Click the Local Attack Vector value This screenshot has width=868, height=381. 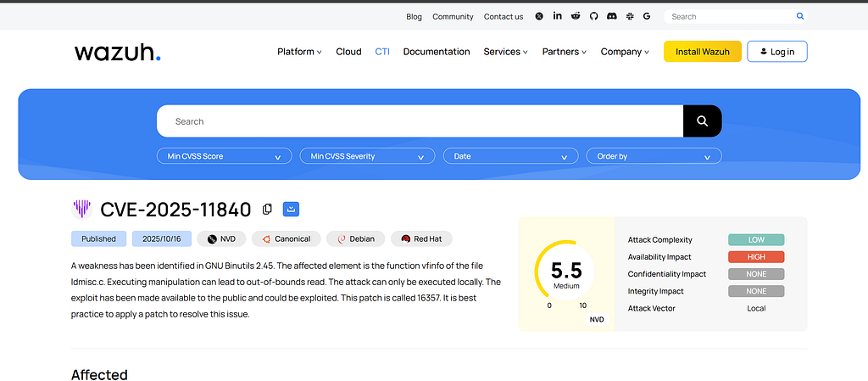tap(756, 309)
